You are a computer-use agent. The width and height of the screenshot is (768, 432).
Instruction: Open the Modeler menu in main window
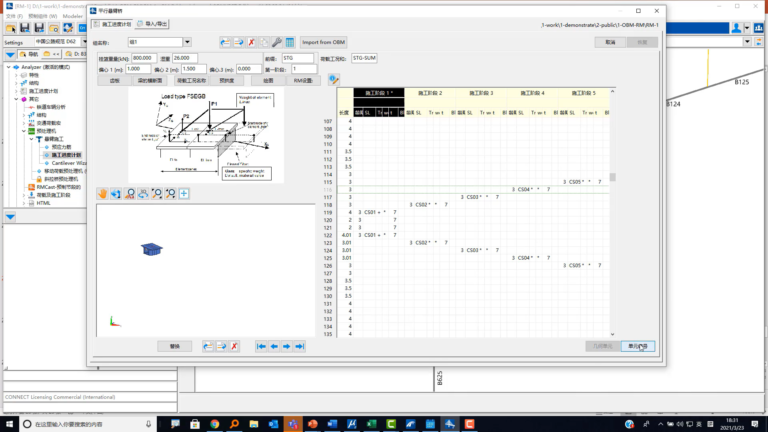(x=72, y=16)
